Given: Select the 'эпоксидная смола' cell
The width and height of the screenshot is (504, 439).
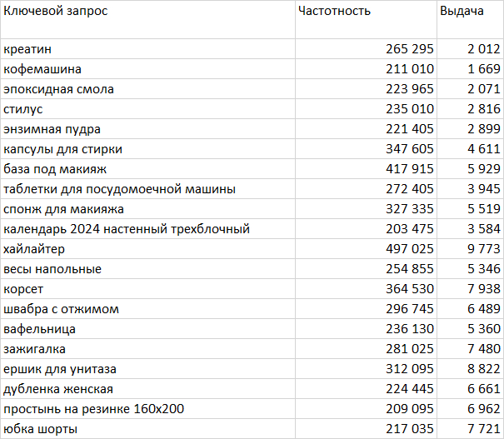Looking at the screenshot, I should tap(58, 89).
